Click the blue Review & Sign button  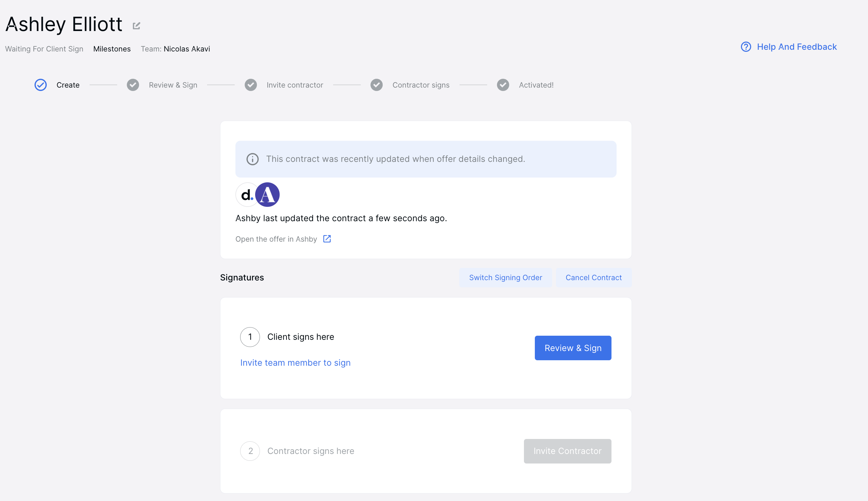(x=573, y=348)
